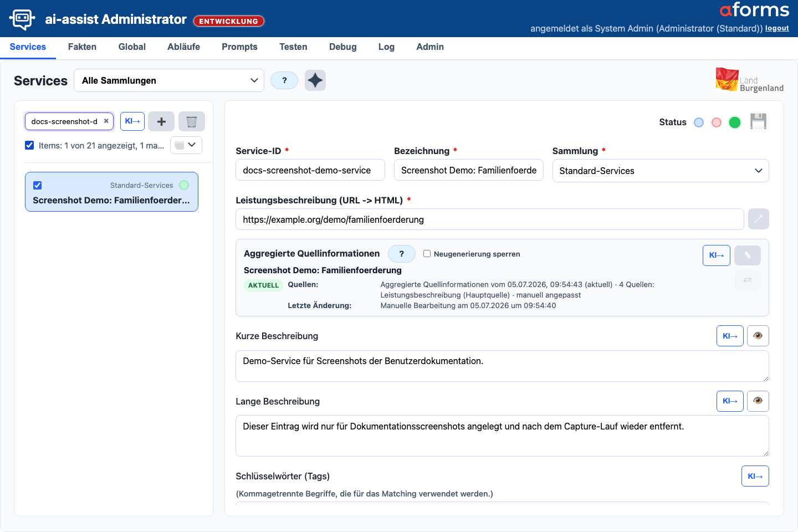The height and width of the screenshot is (532, 798).
Task: Open help for Aggregierte Quellinformationen
Action: point(402,254)
